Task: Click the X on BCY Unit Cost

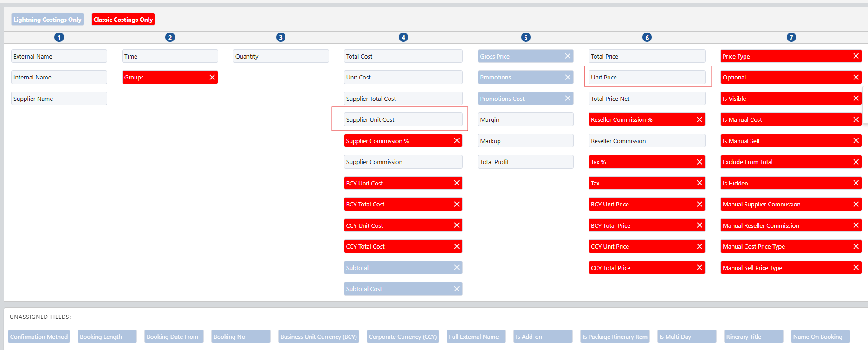Action: 457,183
